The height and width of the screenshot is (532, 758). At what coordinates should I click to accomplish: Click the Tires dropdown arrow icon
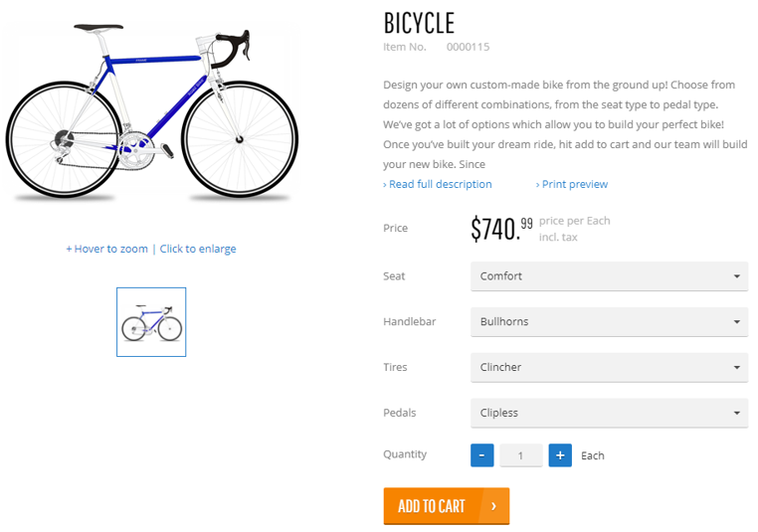(x=736, y=368)
